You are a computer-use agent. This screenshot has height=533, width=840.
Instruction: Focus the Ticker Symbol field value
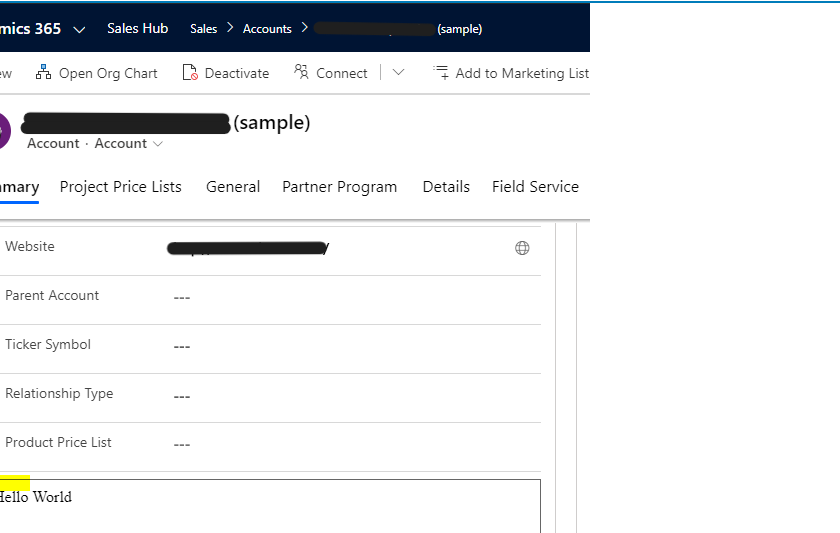pos(350,347)
